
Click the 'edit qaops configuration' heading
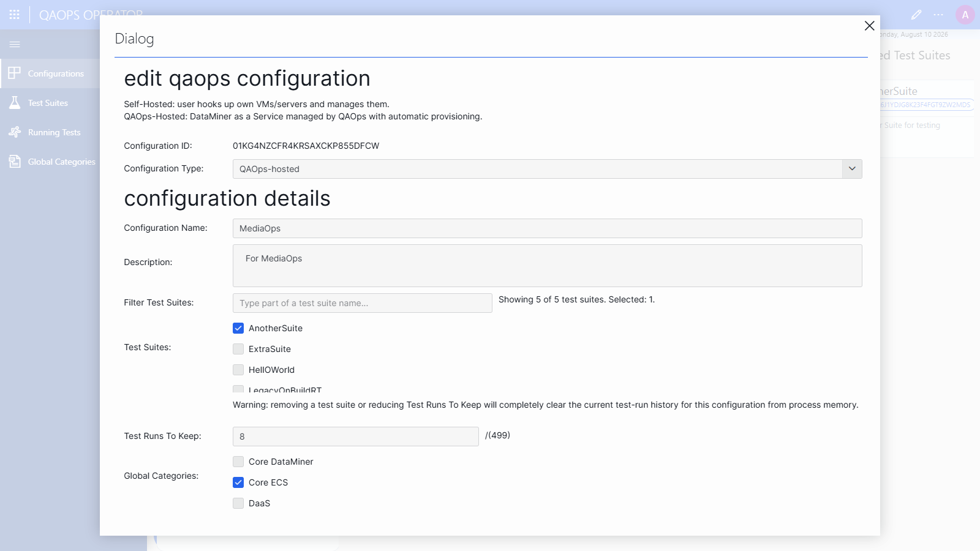tap(247, 78)
